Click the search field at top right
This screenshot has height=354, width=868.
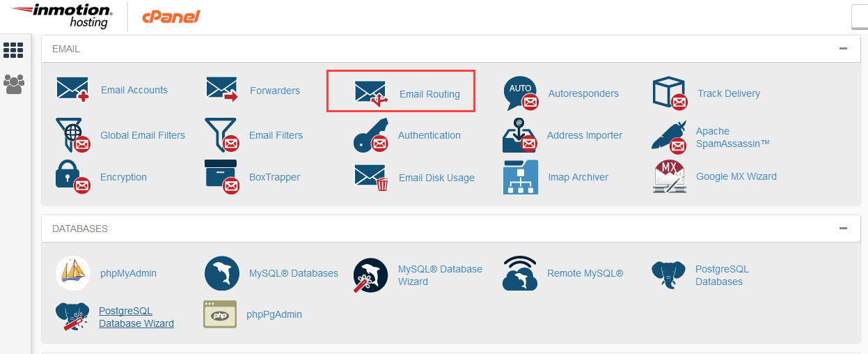tap(860, 17)
